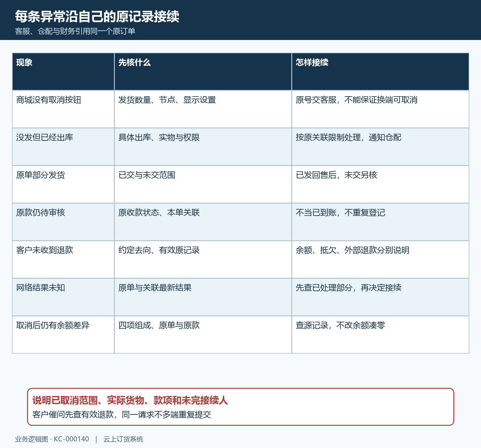Screen dimensions: 481x448
Task: Select cell 原收款状态、本单关联
Action: pos(203,222)
